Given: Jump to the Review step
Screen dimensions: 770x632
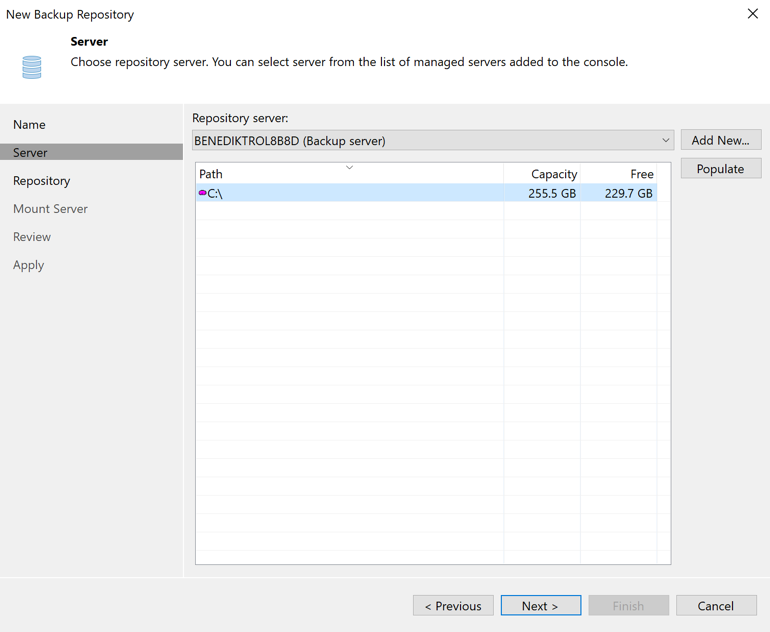Looking at the screenshot, I should point(32,237).
